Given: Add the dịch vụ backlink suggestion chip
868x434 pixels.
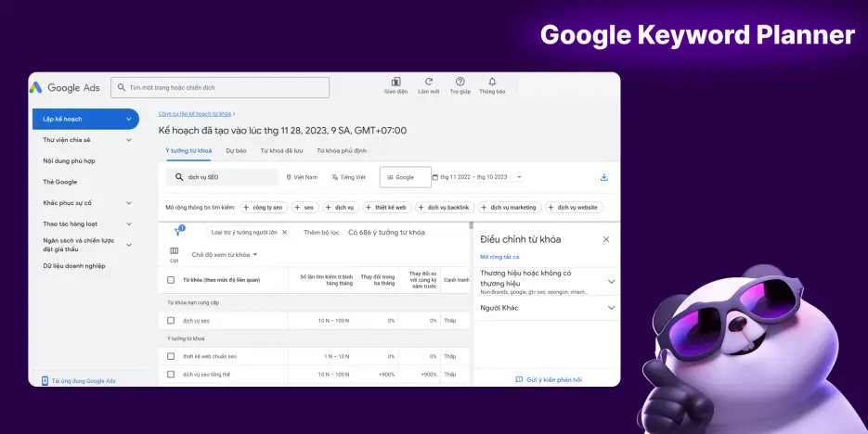Looking at the screenshot, I should [x=445, y=208].
